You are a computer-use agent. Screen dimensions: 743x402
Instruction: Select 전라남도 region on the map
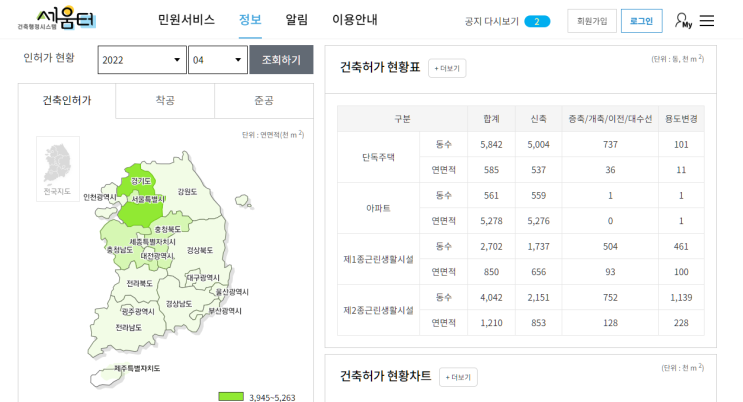(x=128, y=328)
